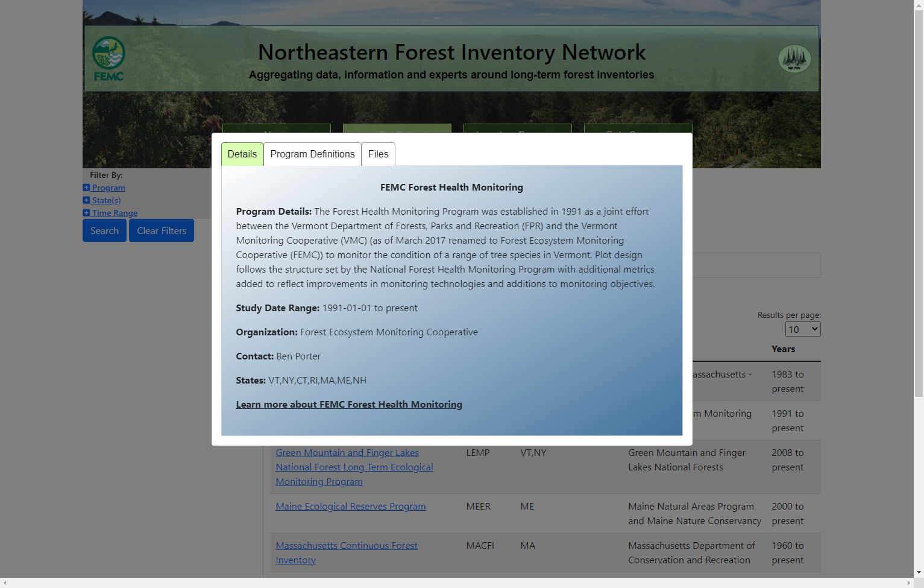This screenshot has height=588, width=924.
Task: Switch to the Program Definitions tab
Action: point(312,154)
